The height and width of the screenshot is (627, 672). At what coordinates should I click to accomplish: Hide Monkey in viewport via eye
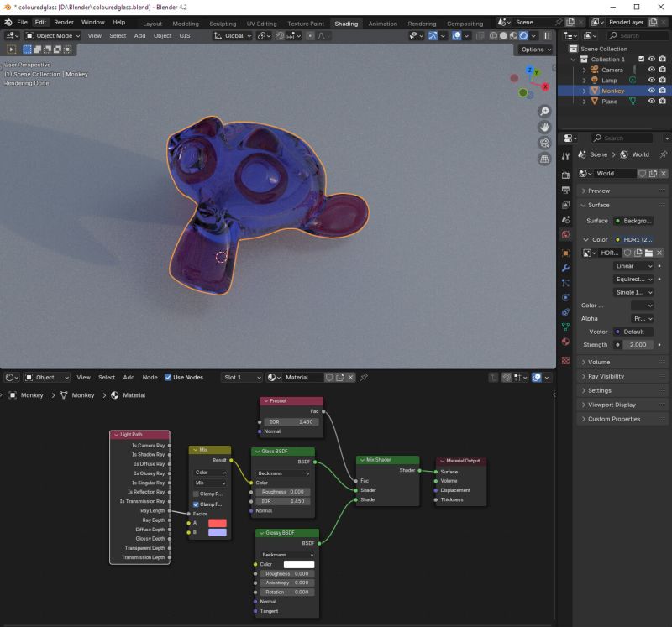click(x=652, y=91)
